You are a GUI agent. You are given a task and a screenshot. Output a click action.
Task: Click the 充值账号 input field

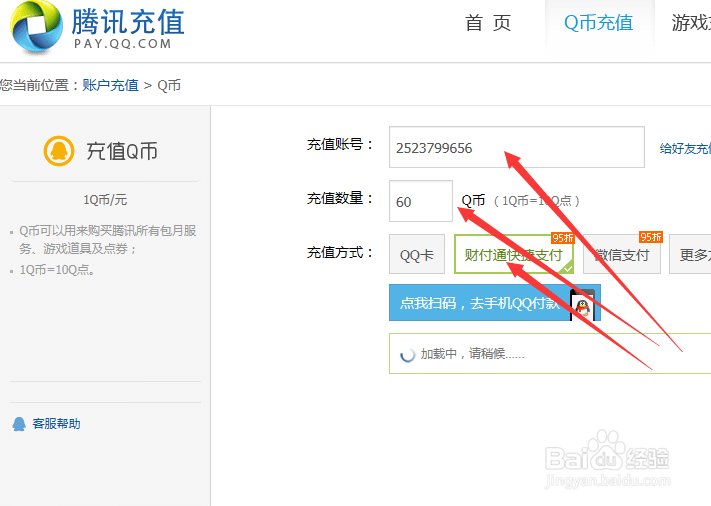(x=516, y=147)
